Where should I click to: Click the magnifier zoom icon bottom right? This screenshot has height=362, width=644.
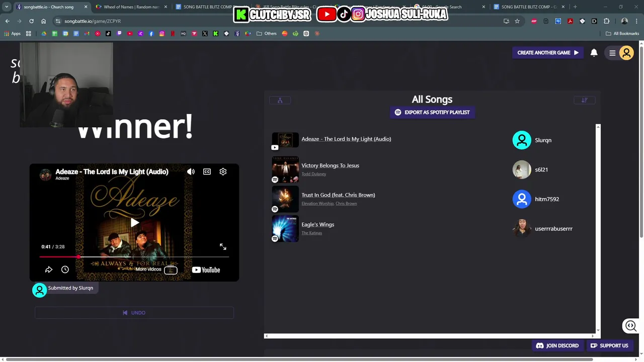point(631,326)
